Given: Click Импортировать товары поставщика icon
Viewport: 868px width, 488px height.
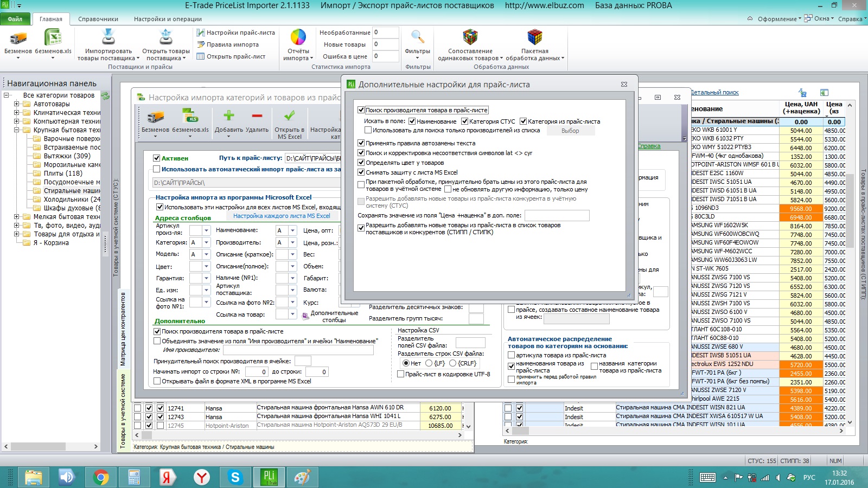Looking at the screenshot, I should (108, 38).
